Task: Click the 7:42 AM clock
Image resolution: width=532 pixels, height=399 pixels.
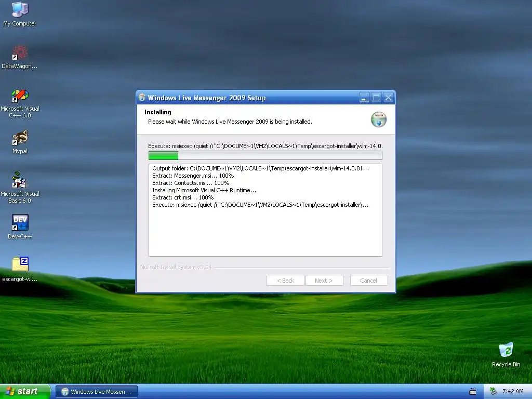Action: point(513,391)
